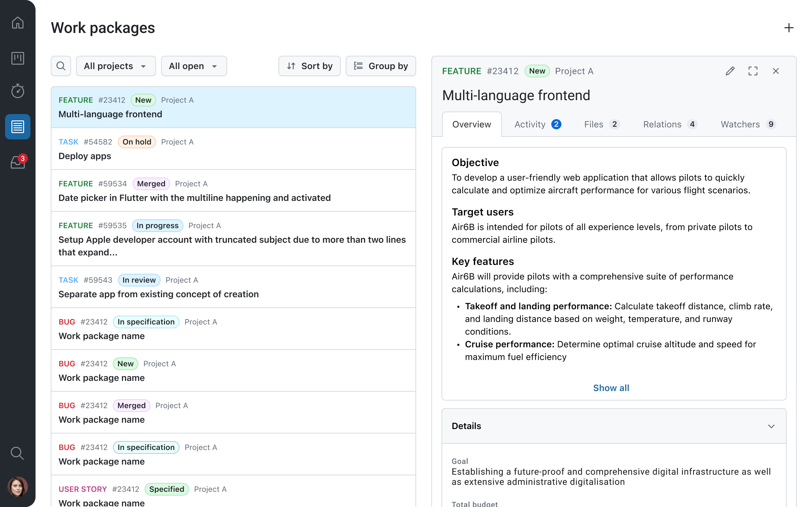
Task: Click the Work packages sidebar icon
Action: tap(17, 127)
